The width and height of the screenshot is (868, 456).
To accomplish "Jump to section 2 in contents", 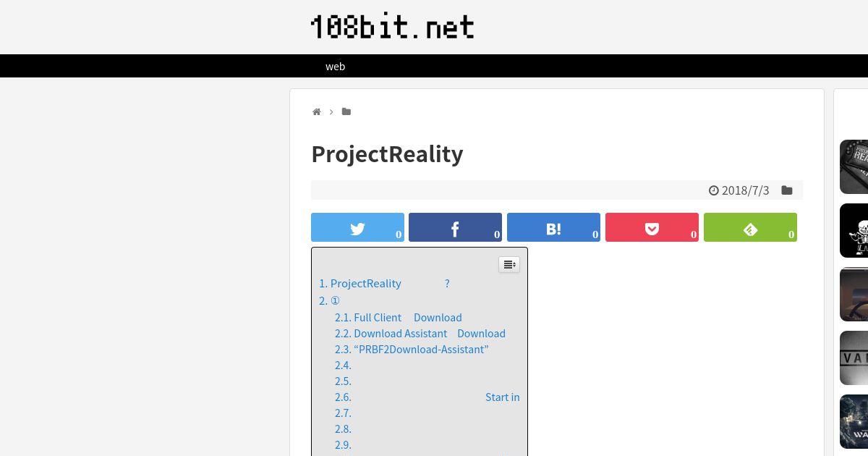I will (x=329, y=300).
